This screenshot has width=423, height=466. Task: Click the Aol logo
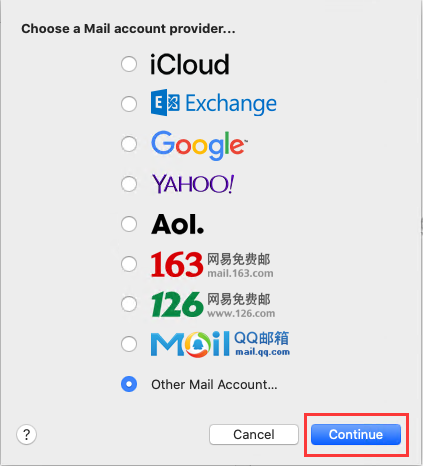[x=178, y=224]
